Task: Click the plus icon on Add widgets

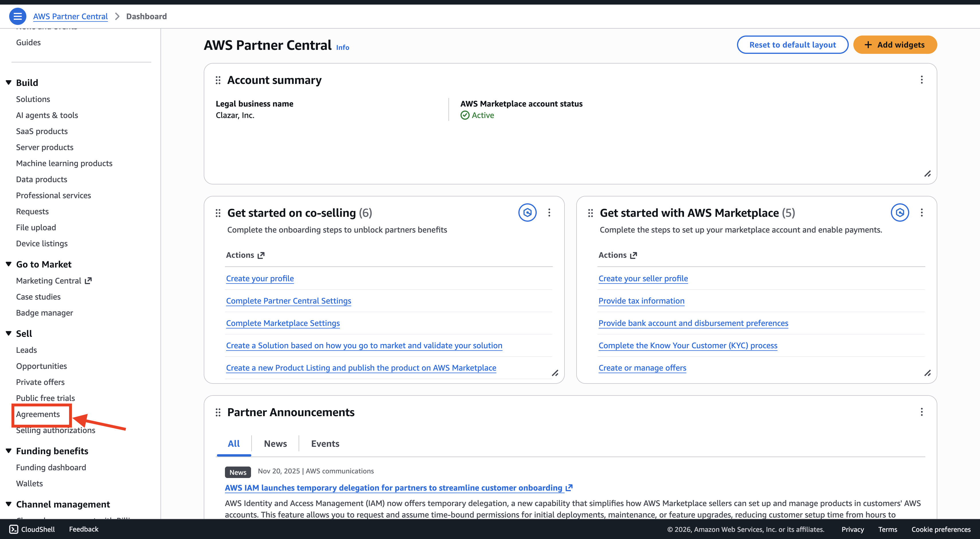Action: tap(868, 45)
